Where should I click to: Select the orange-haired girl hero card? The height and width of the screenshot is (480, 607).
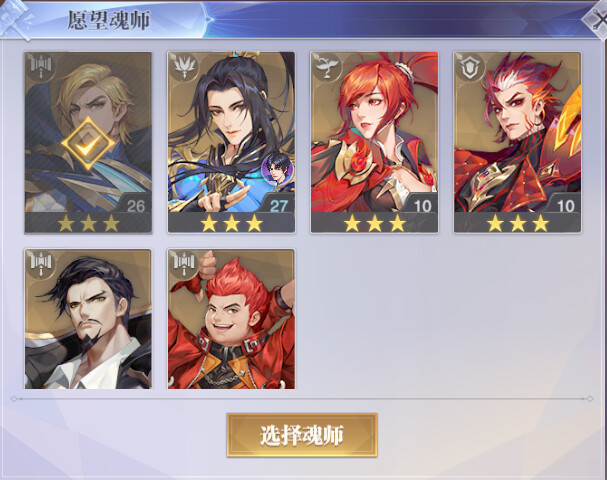(374, 142)
